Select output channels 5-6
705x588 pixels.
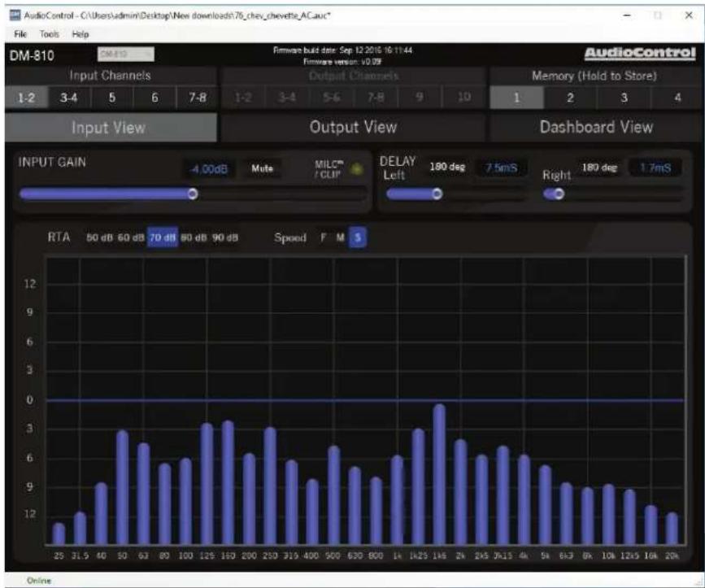tap(332, 97)
